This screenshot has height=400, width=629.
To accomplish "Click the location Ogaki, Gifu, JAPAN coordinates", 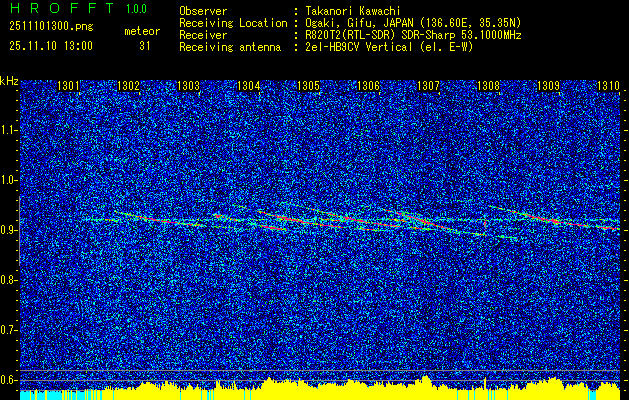I will coord(413,23).
